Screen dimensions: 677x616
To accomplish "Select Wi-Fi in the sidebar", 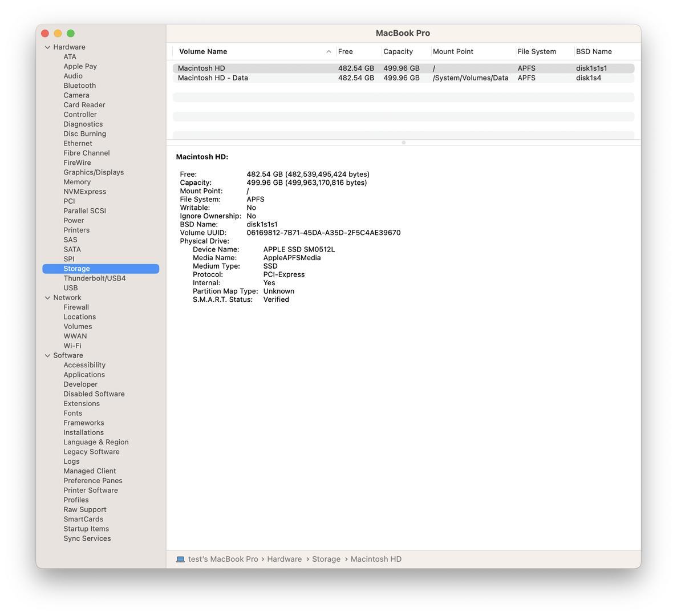I will (72, 346).
